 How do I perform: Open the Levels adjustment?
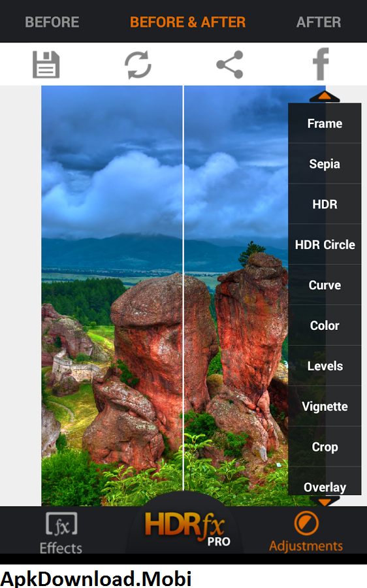click(x=325, y=366)
